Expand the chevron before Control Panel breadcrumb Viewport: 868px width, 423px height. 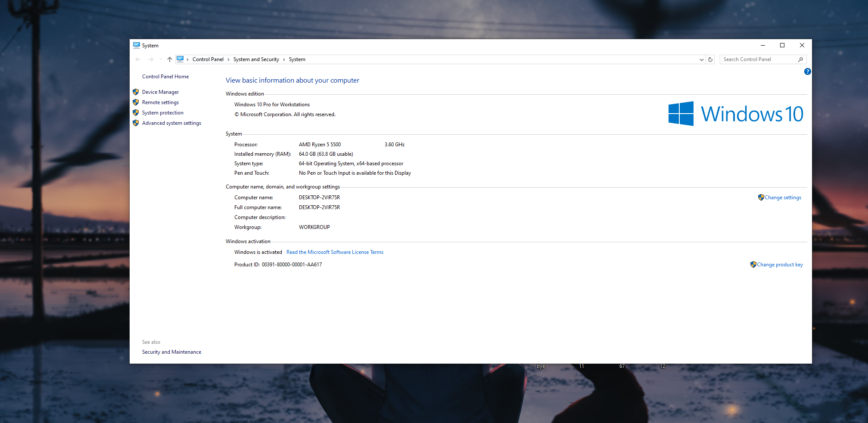(187, 59)
